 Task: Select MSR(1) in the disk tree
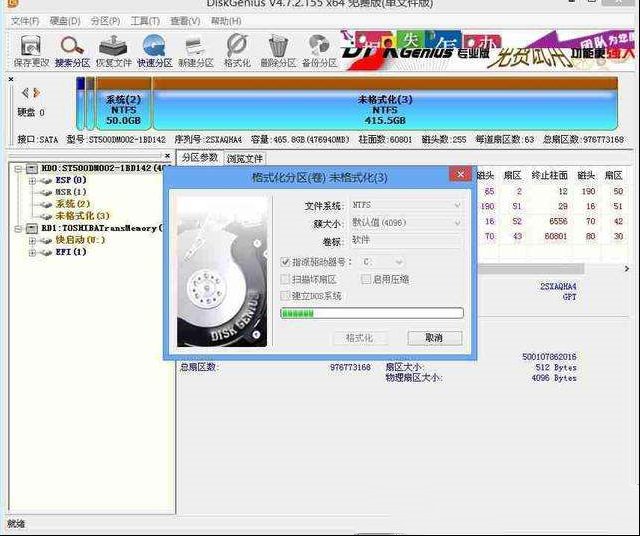click(x=71, y=192)
